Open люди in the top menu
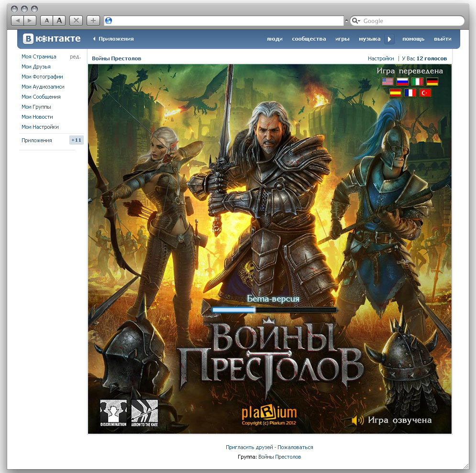 275,39
